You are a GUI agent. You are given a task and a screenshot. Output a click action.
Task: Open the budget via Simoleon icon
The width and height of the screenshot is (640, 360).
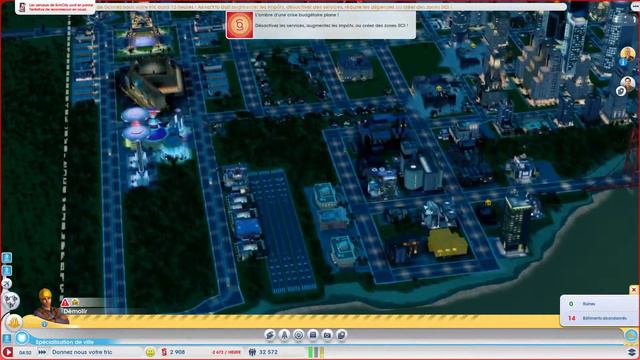[164, 352]
